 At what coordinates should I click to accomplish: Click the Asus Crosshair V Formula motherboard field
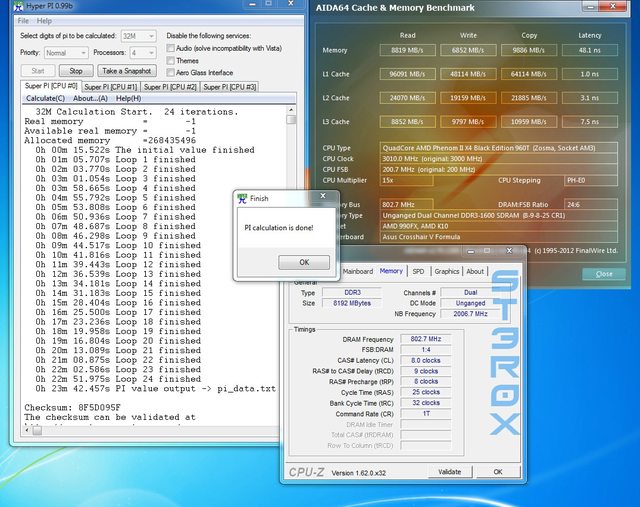pos(499,237)
